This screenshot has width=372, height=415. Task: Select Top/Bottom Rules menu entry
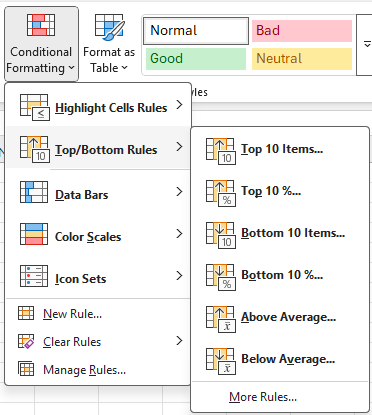coord(98,147)
